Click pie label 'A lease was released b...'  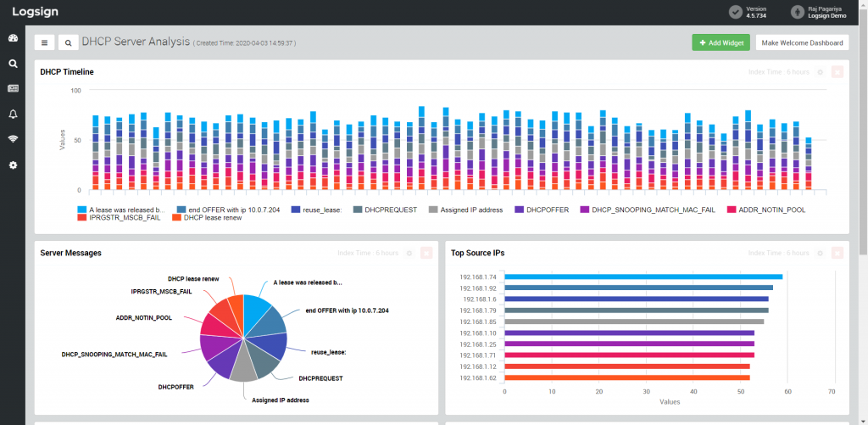pos(308,282)
